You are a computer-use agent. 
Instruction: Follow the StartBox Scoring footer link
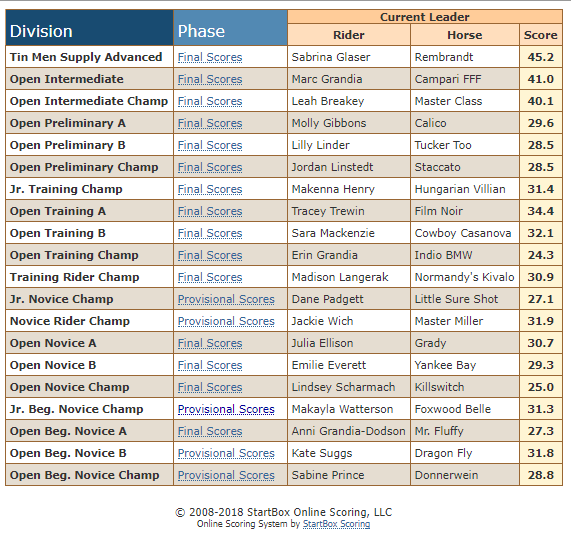336,524
